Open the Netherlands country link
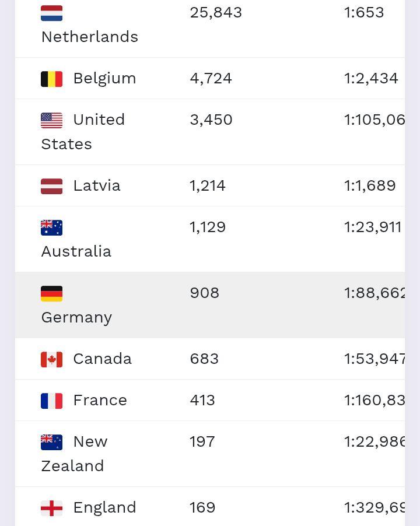This screenshot has width=420, height=526. pyautogui.click(x=90, y=37)
